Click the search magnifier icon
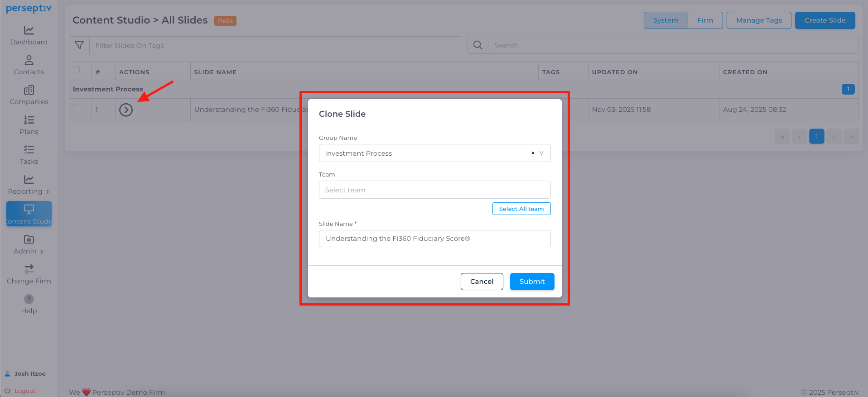The image size is (868, 397). tap(478, 45)
